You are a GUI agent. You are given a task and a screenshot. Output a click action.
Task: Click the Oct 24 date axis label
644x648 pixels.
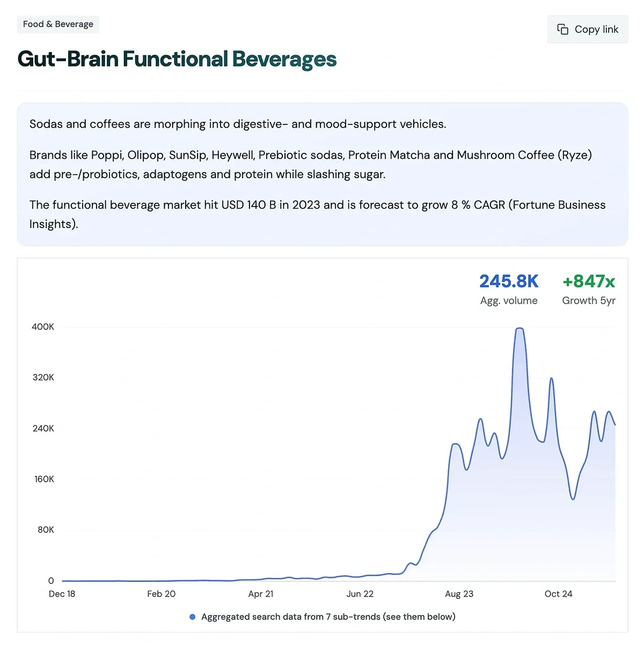tap(558, 594)
